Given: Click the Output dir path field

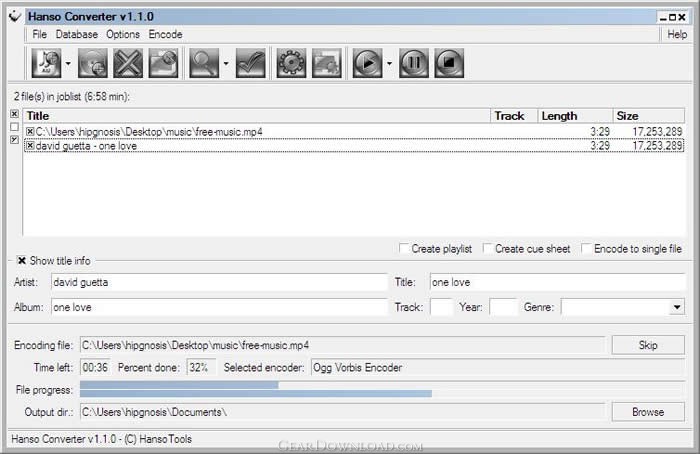Looking at the screenshot, I should (x=342, y=412).
